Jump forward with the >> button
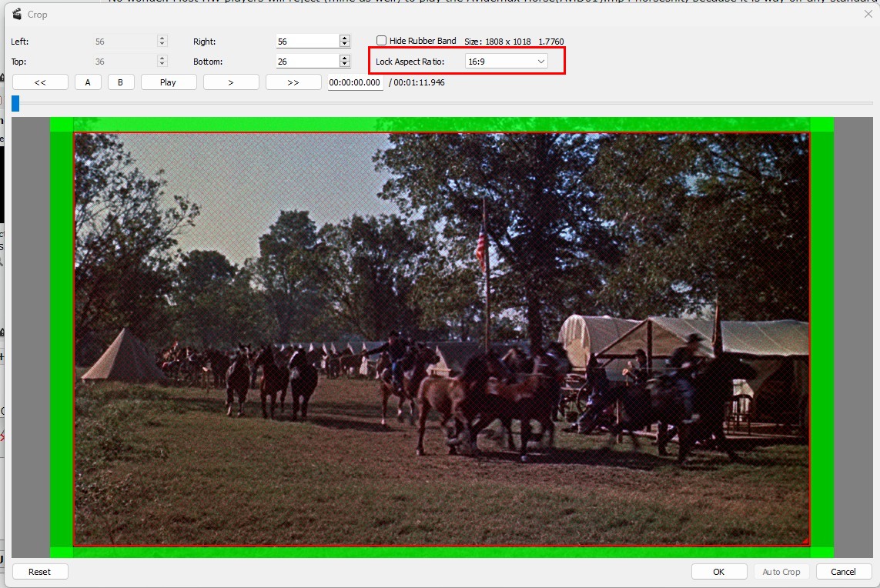The height and width of the screenshot is (588, 880). point(293,82)
